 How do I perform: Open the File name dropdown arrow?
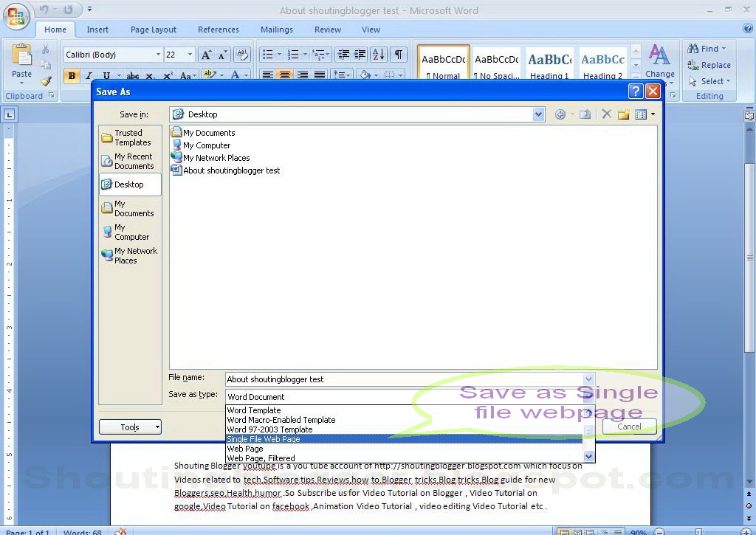point(588,379)
